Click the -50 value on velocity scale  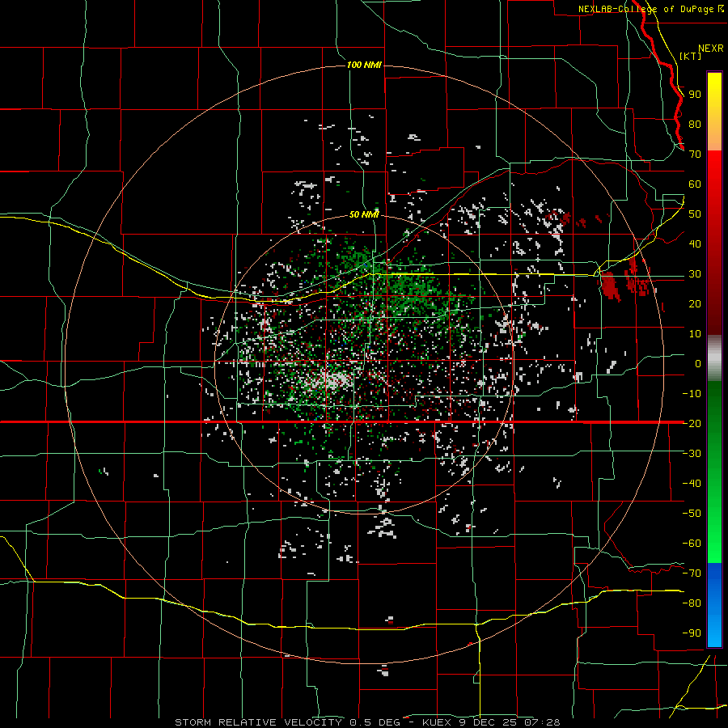[x=692, y=513]
